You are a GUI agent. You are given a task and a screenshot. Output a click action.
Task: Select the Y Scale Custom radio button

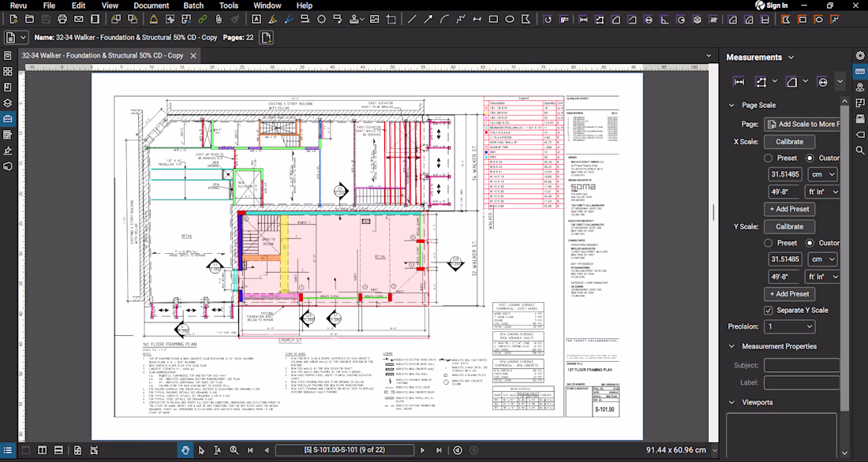click(810, 243)
